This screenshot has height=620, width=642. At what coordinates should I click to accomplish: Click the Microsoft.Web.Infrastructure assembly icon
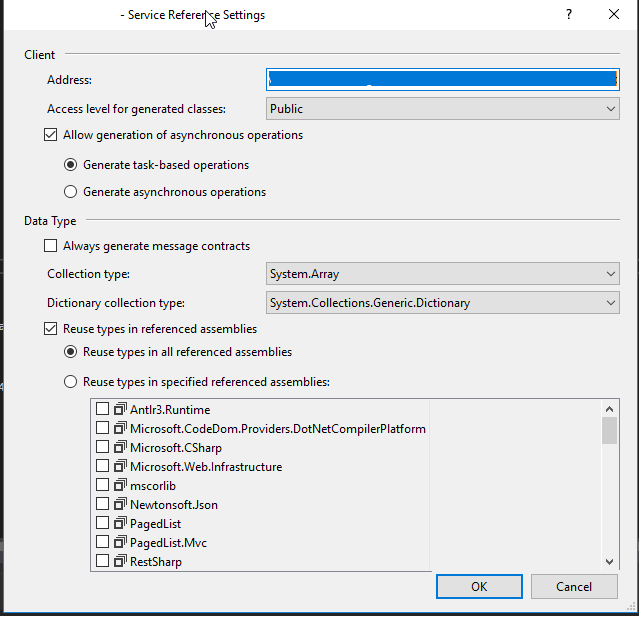click(120, 466)
